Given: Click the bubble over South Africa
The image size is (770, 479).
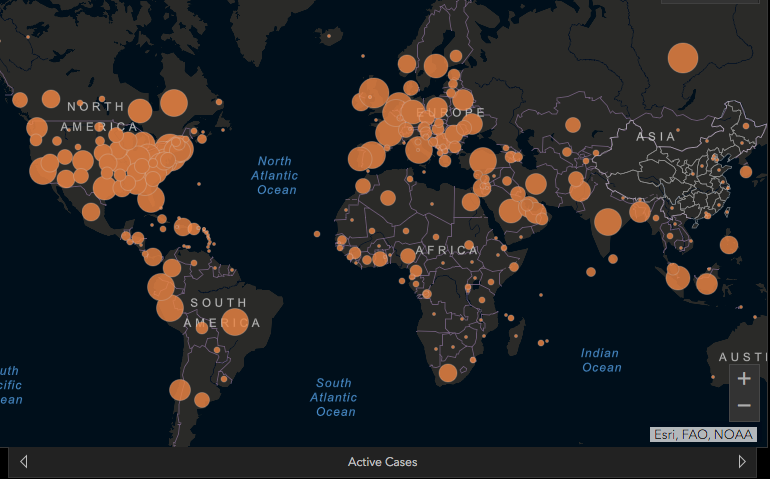Looking at the screenshot, I should tap(448, 373).
